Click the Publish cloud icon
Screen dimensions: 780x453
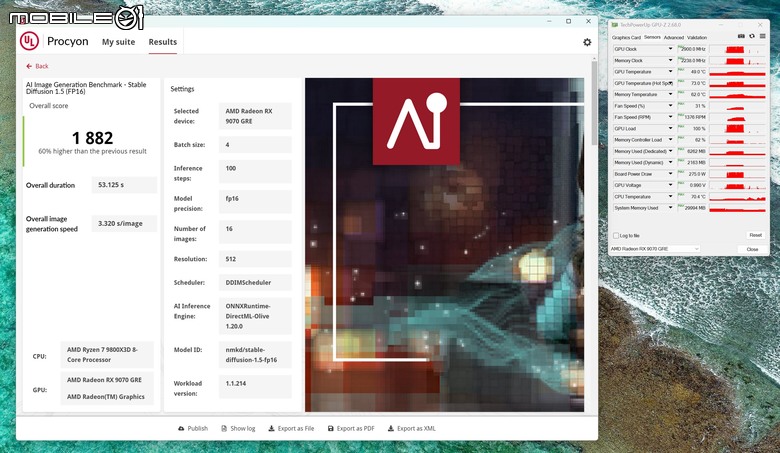point(181,428)
